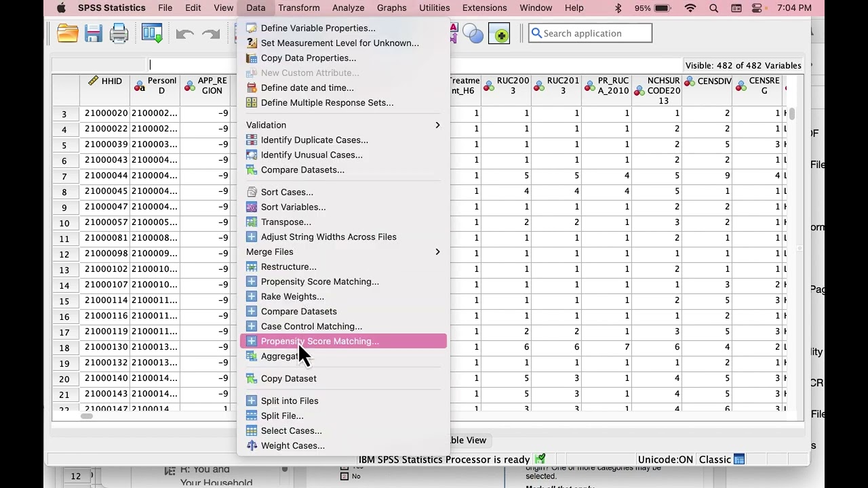Click the HHID column header
Viewport: 868px width, 488px height.
click(x=105, y=90)
